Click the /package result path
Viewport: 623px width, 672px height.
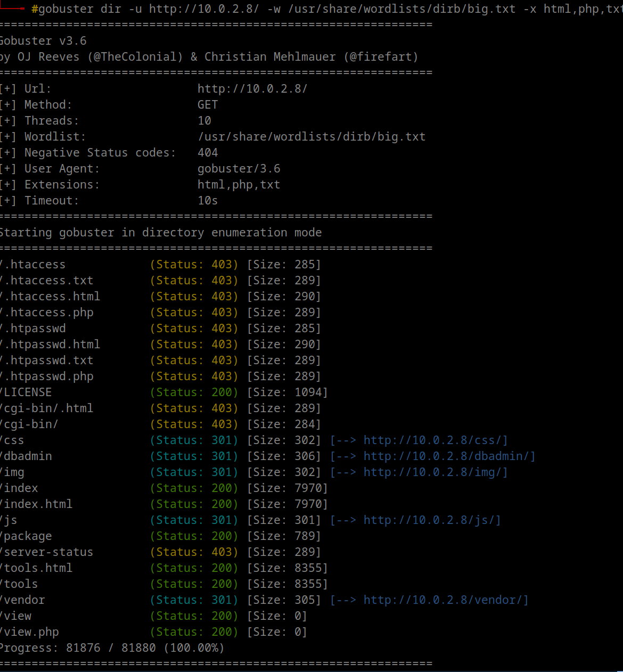(x=27, y=536)
